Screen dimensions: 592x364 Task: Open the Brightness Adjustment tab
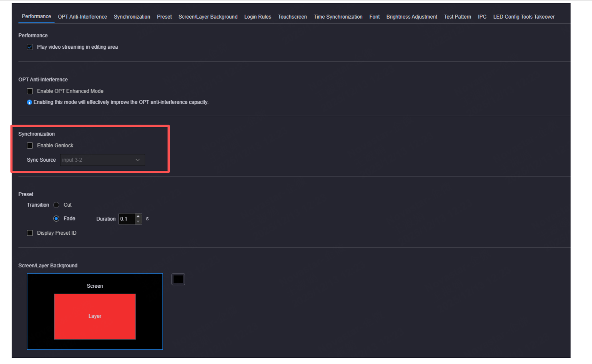point(412,17)
